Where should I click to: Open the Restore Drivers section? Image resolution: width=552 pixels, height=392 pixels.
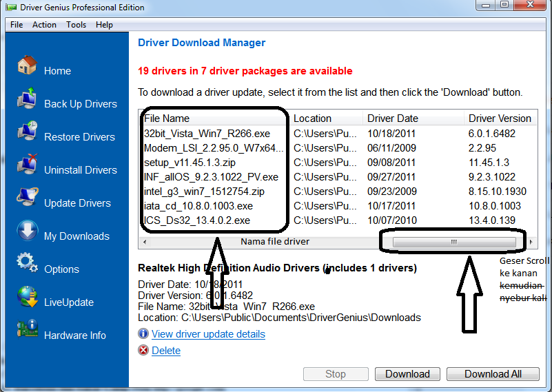[x=79, y=137]
